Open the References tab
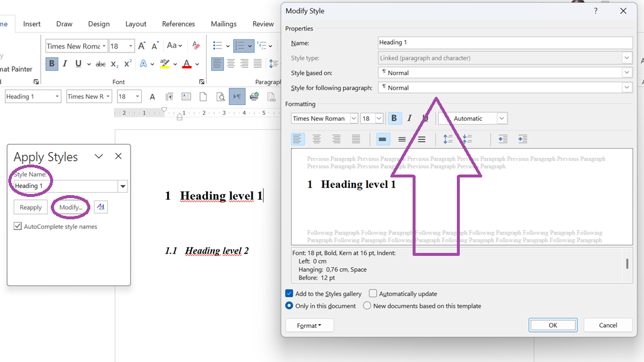 tap(178, 24)
